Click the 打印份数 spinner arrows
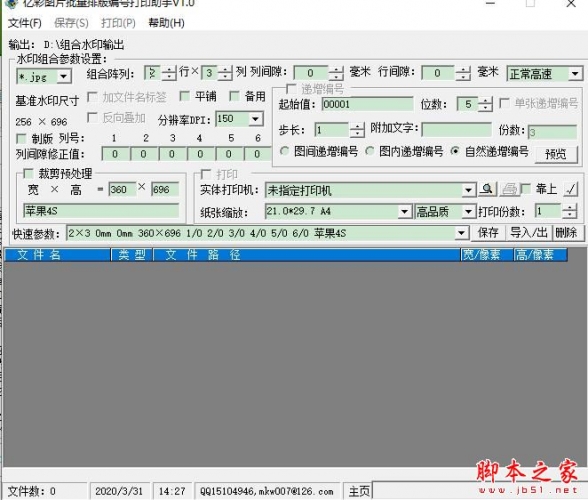Screen dimensions: 588x500 [x=569, y=212]
